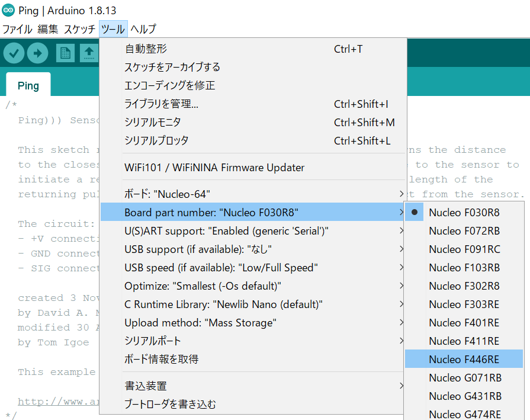
Task: Select highlighted Nucleo F446RE board option
Action: (464, 359)
